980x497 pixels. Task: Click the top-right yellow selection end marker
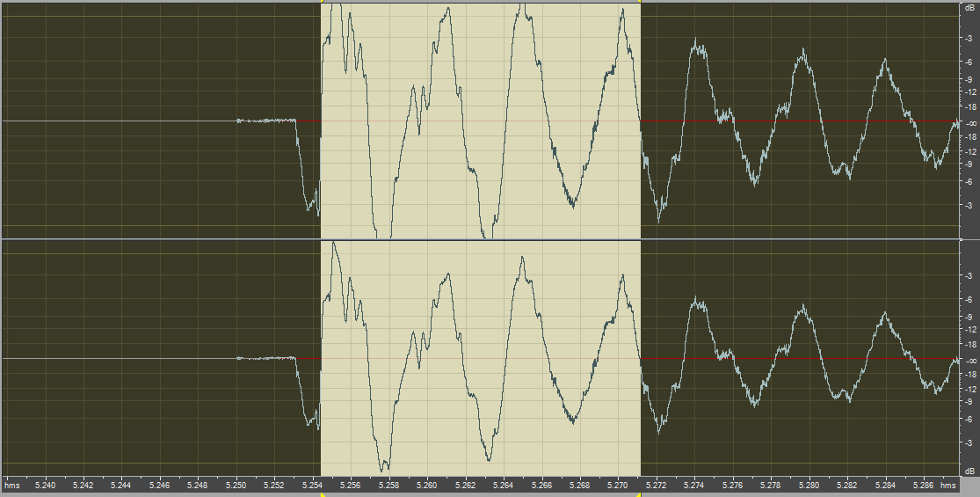[641, 3]
